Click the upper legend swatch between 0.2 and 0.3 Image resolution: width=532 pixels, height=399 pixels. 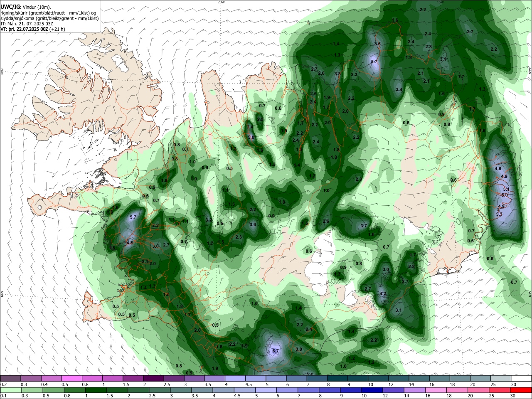(x=10, y=378)
